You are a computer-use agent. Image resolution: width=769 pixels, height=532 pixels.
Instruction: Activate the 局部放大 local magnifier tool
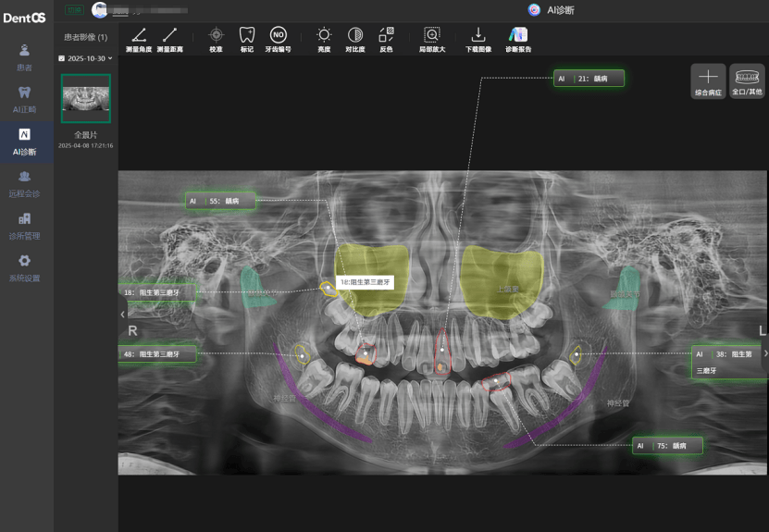[x=432, y=36]
